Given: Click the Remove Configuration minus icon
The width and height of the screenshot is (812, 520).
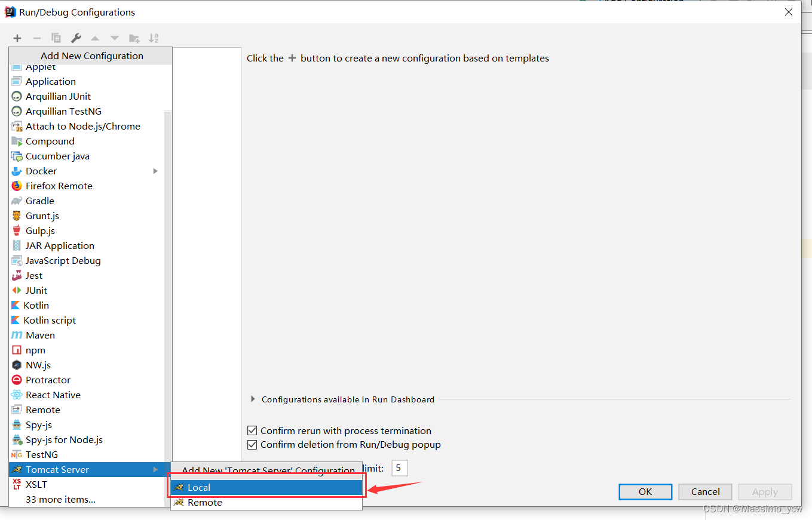Looking at the screenshot, I should [36, 38].
